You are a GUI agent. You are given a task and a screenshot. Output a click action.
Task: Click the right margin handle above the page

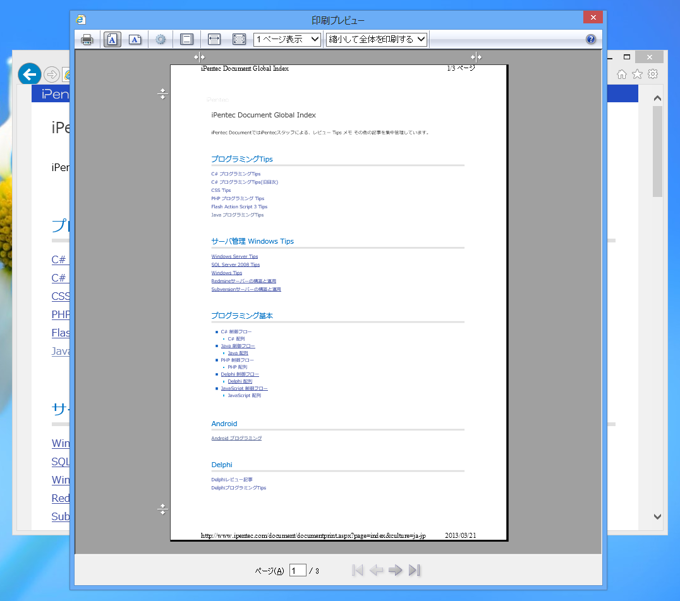point(476,57)
